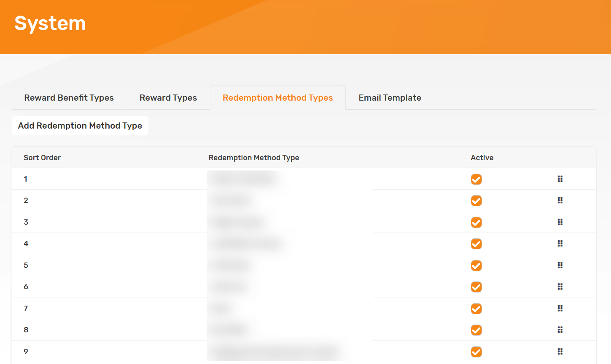Viewport: 611px width, 364px height.
Task: Open the Reward Types tab
Action: click(x=168, y=98)
